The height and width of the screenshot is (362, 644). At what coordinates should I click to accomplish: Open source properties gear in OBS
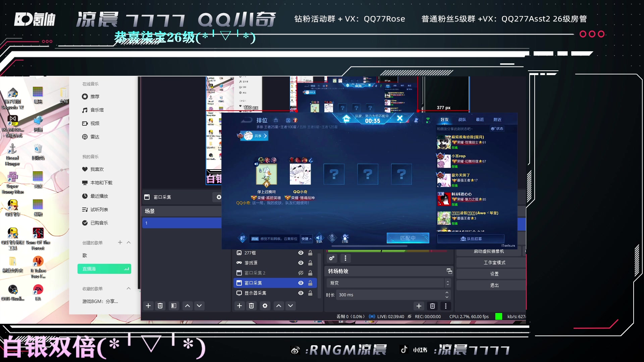[265, 306]
